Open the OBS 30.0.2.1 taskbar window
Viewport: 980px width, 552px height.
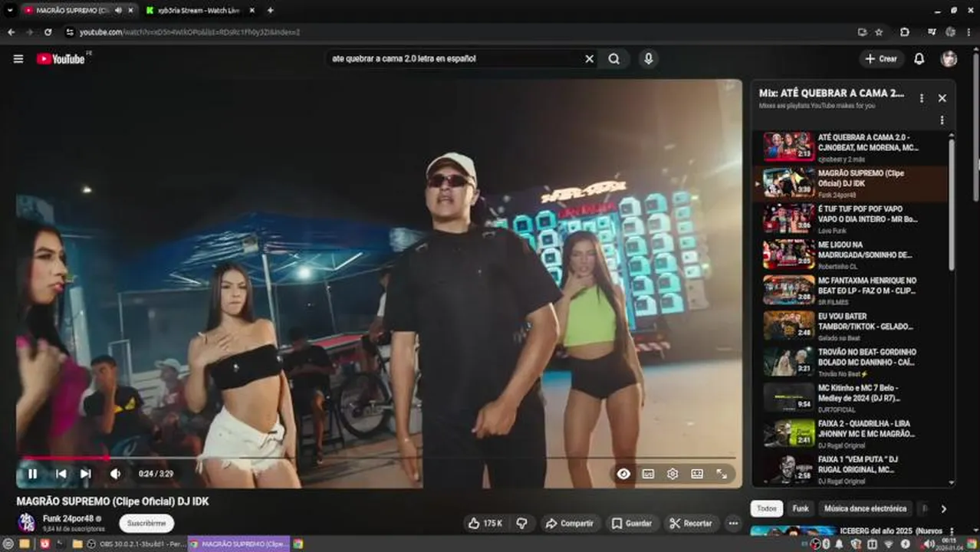(x=138, y=544)
